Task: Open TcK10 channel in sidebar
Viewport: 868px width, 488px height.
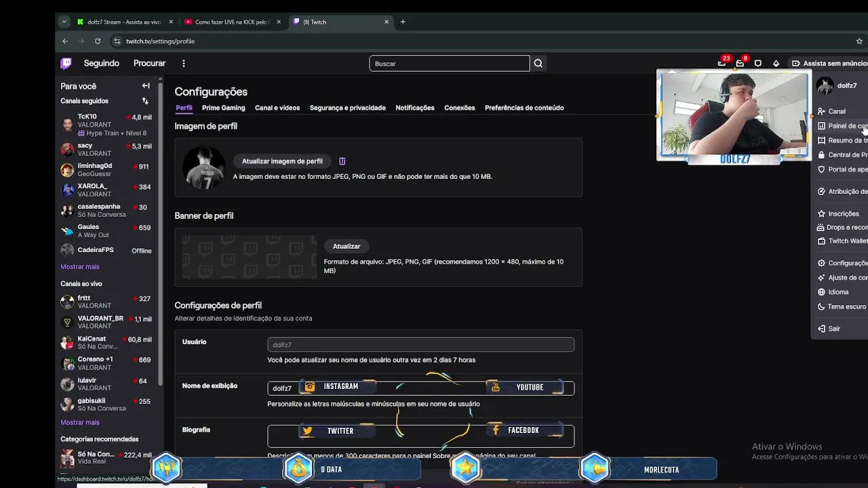Action: pos(106,125)
